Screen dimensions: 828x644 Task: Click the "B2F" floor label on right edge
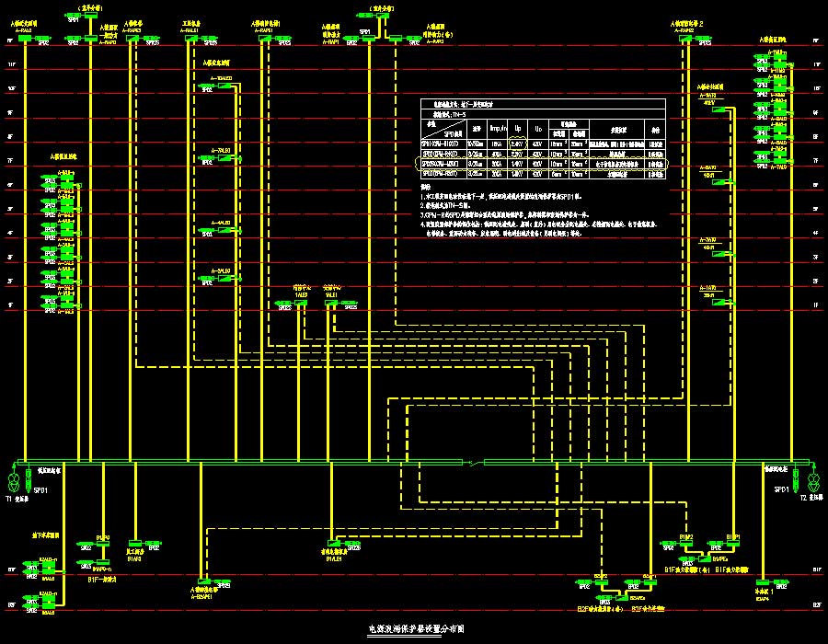coord(816,605)
